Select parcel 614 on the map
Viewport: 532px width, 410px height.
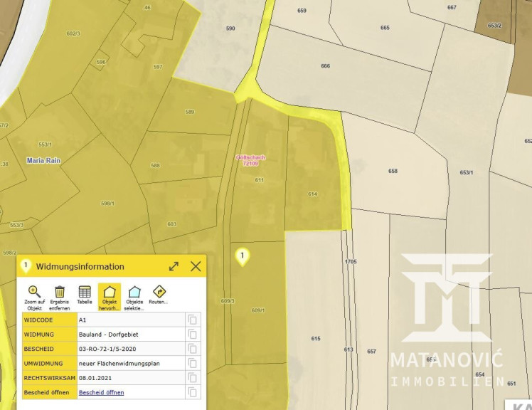coord(312,194)
